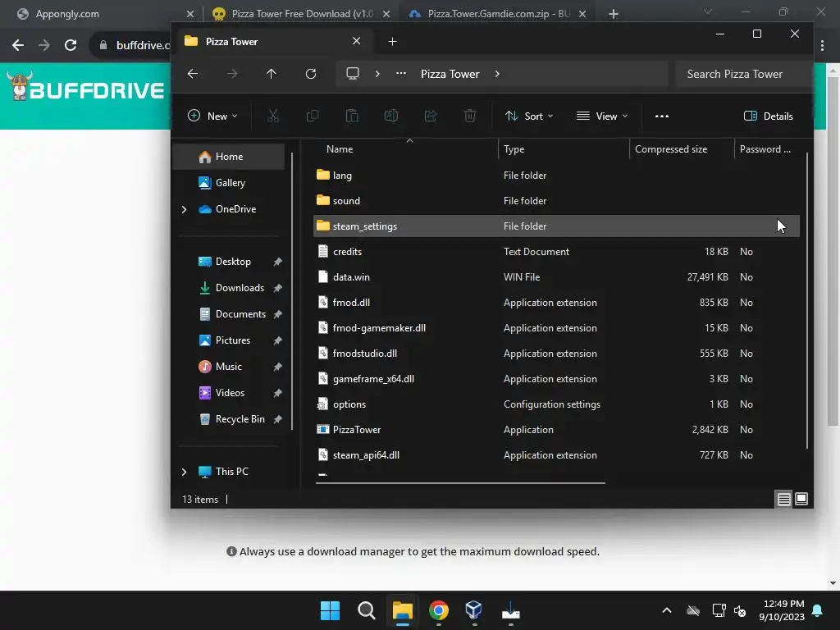Open a new Chrome tab

(x=614, y=14)
